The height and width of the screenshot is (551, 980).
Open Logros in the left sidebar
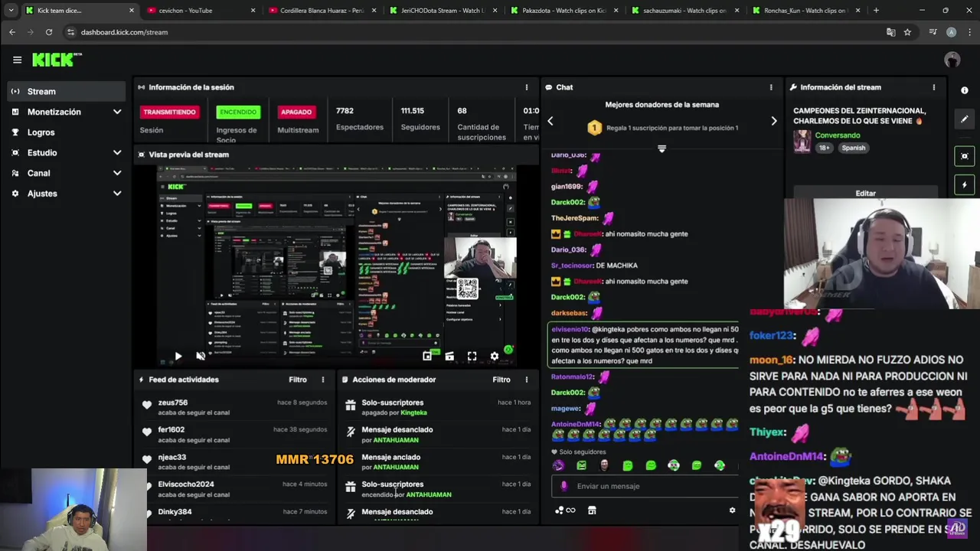pos(66,132)
